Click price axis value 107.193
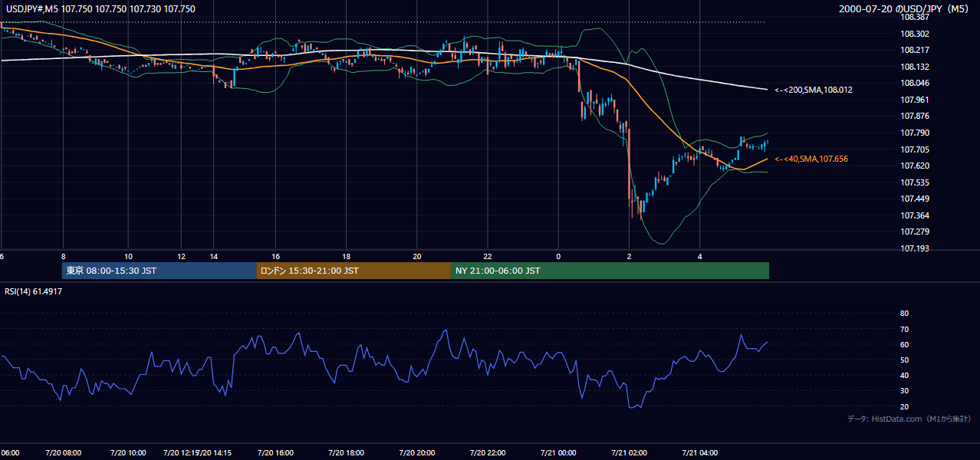Image resolution: width=980 pixels, height=460 pixels. [x=915, y=248]
